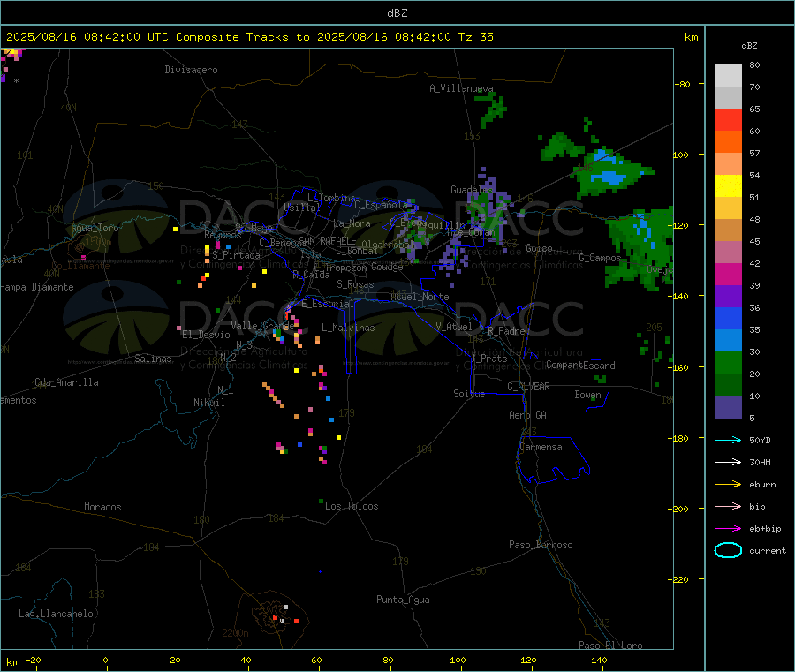Click the 'Morados' map label
795x672 pixels.
point(102,507)
